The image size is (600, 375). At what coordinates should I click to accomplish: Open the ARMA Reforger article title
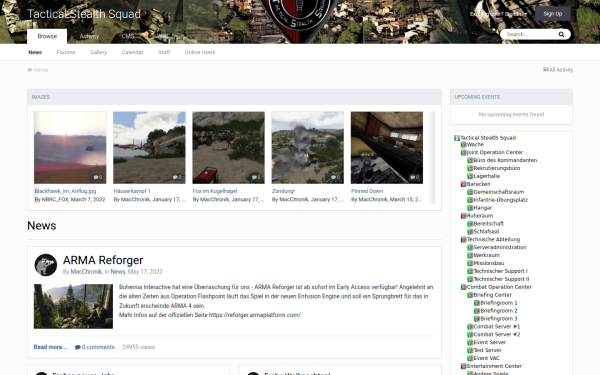[103, 260]
